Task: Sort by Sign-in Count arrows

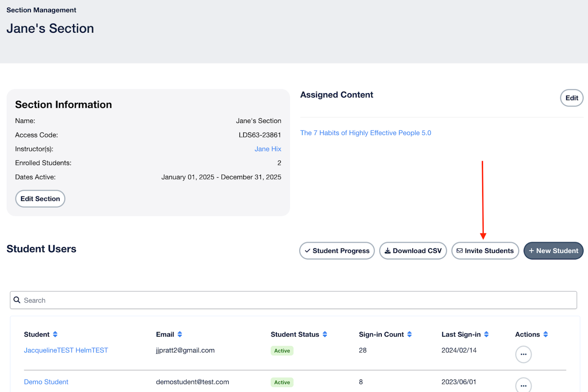Action: click(409, 334)
